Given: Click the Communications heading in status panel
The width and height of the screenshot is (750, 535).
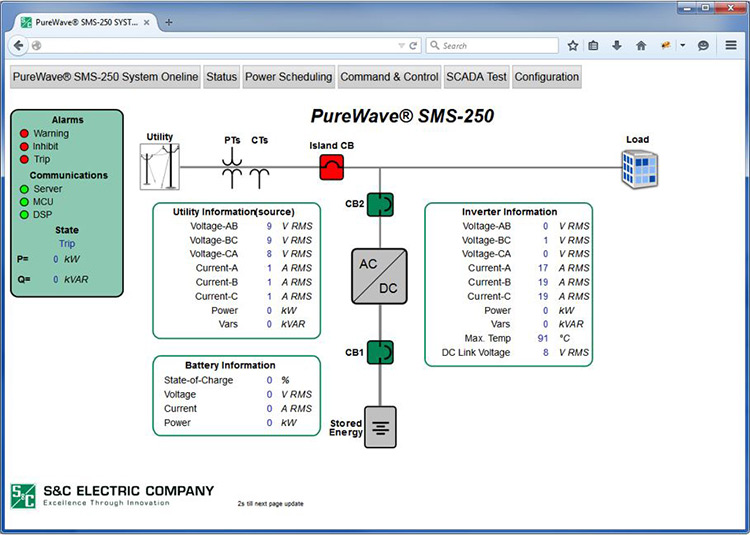Looking at the screenshot, I should click(69, 175).
